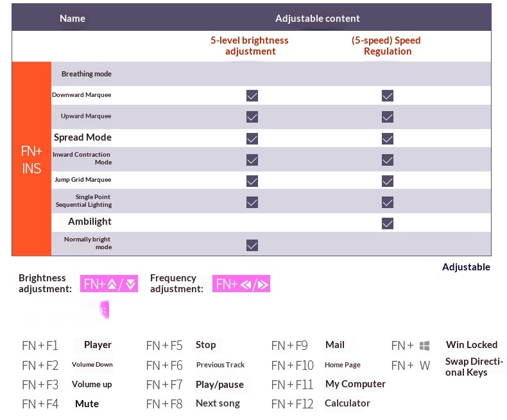This screenshot has width=507, height=420.
Task: Click the "5-level brightness adjustment" column header
Action: (250, 46)
